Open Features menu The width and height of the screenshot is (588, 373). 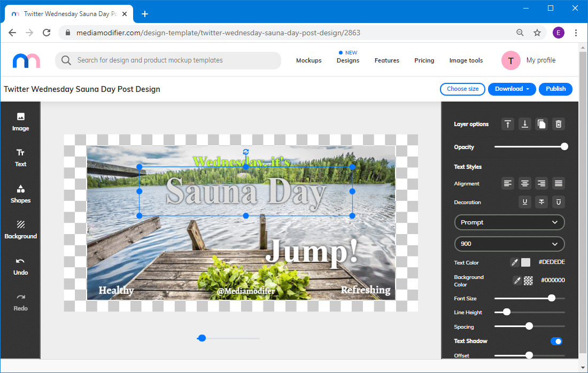[x=386, y=60]
